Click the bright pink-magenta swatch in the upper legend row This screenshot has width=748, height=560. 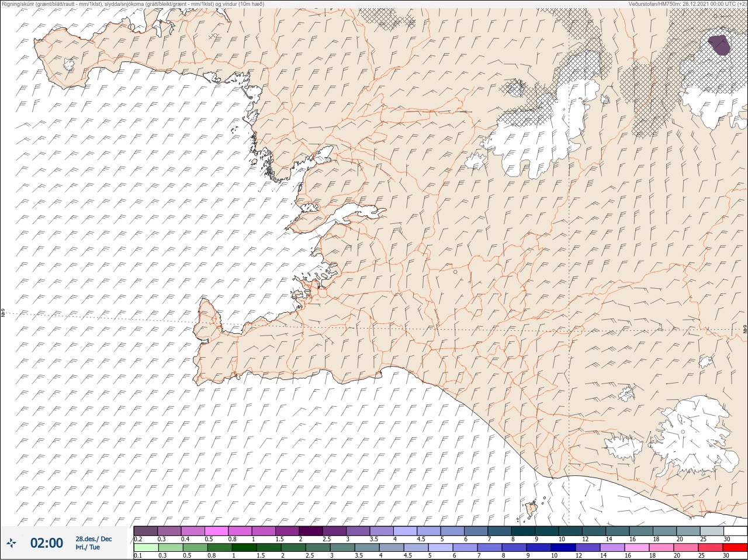pyautogui.click(x=217, y=531)
